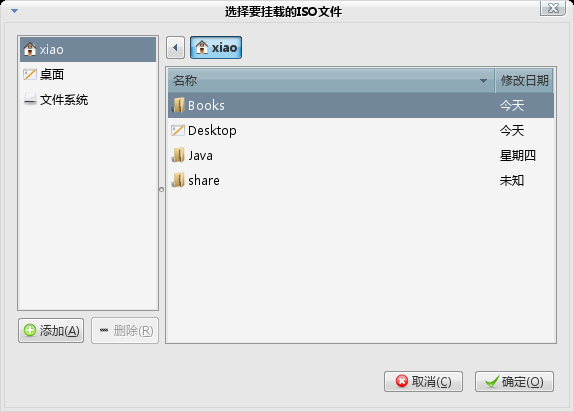Select the Desktop folder entry

361,130
